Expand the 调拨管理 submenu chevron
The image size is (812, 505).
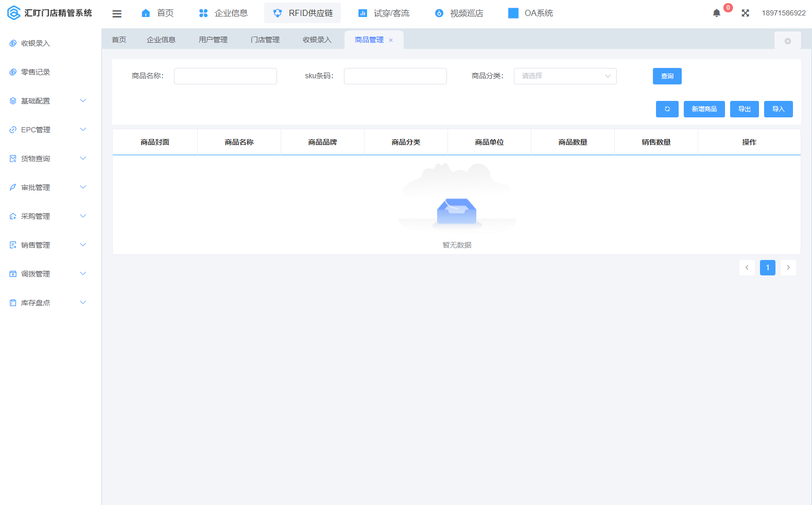click(83, 274)
